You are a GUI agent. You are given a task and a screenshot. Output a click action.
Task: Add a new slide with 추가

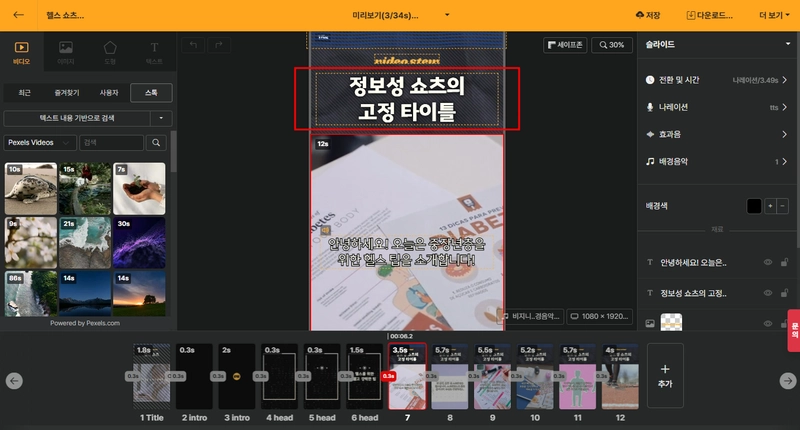point(665,375)
